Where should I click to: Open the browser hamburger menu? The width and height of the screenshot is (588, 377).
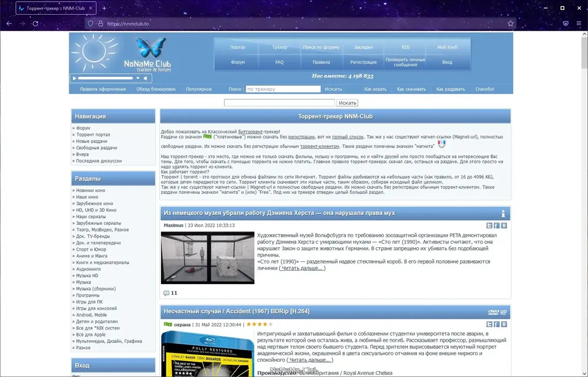coord(579,23)
